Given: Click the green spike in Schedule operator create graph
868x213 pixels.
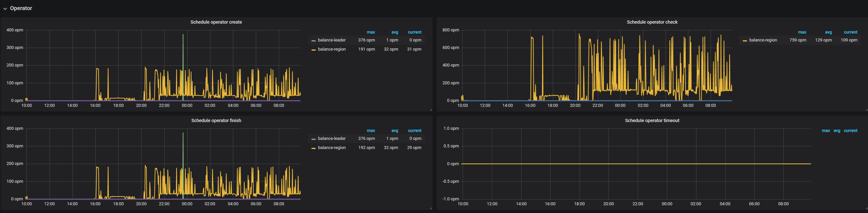Looking at the screenshot, I should click(x=183, y=50).
